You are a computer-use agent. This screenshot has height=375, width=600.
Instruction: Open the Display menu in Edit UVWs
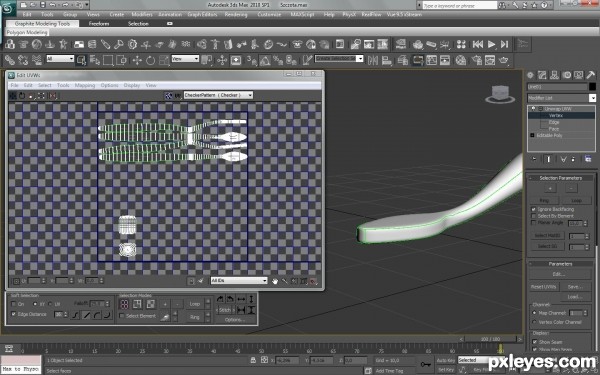pos(132,85)
